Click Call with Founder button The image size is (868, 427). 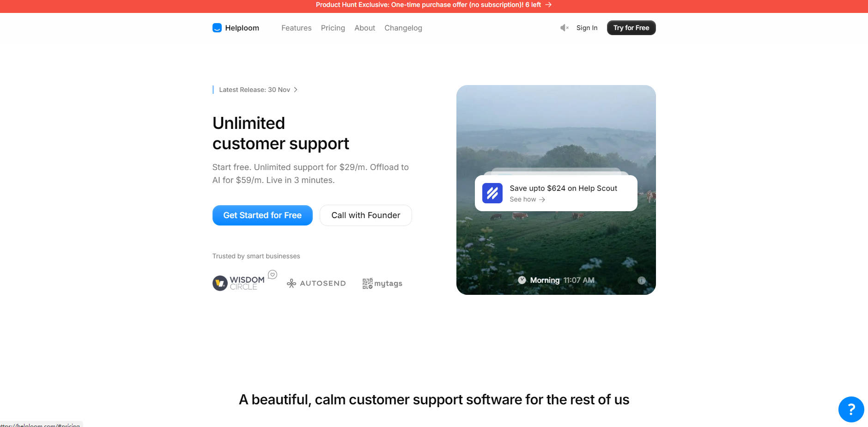(x=365, y=215)
